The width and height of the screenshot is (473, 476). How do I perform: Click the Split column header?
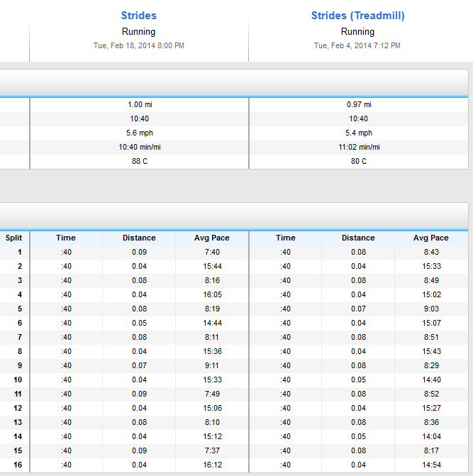click(x=14, y=238)
